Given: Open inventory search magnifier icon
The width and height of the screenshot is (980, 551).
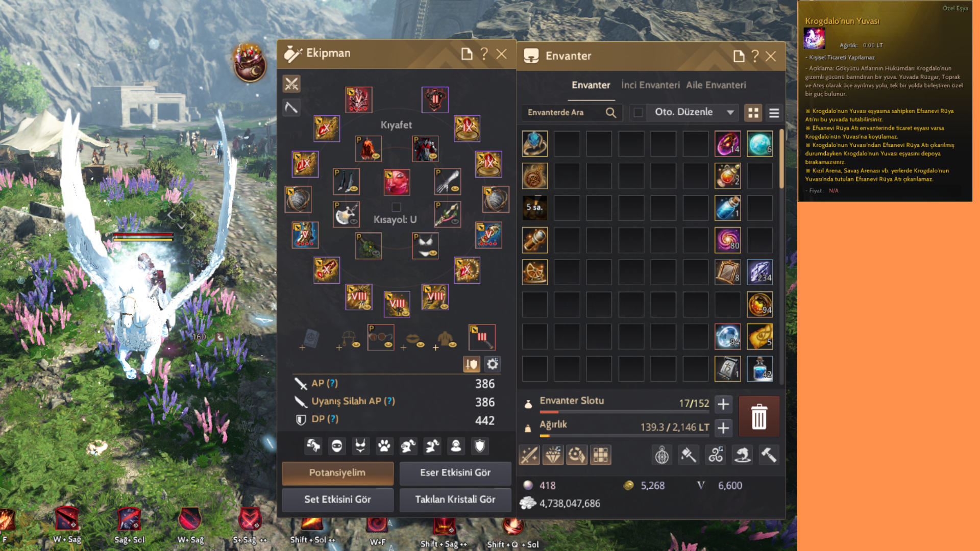Looking at the screenshot, I should click(610, 113).
